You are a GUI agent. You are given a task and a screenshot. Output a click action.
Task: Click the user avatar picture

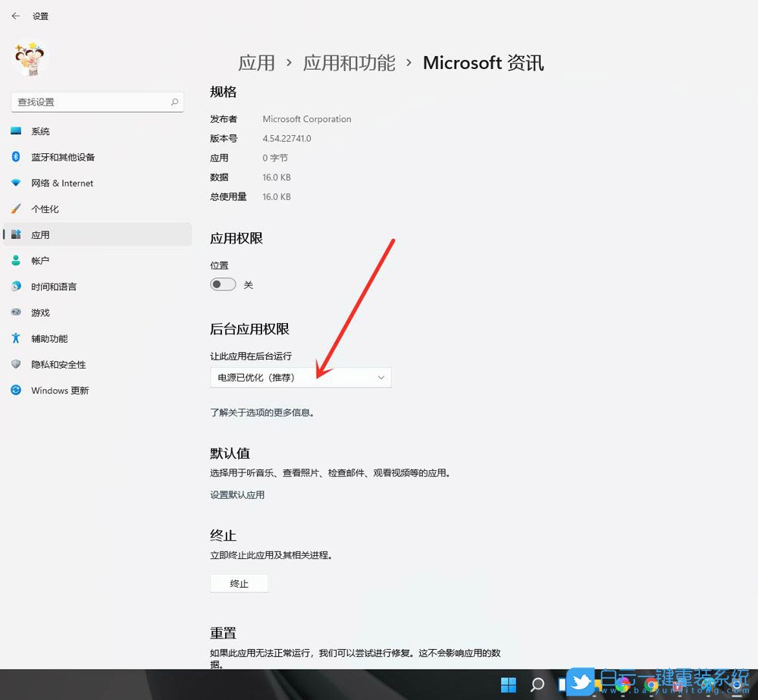pyautogui.click(x=29, y=57)
